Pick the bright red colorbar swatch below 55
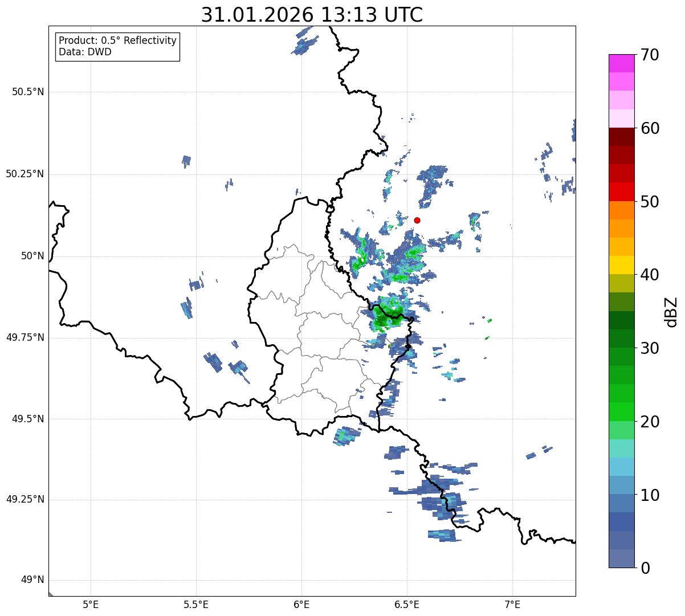 621,192
